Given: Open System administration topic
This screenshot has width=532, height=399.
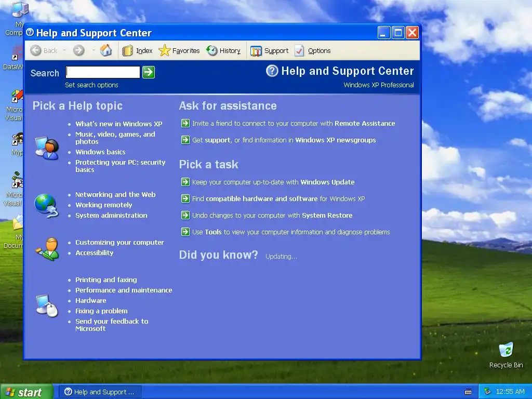Looking at the screenshot, I should pyautogui.click(x=111, y=216).
